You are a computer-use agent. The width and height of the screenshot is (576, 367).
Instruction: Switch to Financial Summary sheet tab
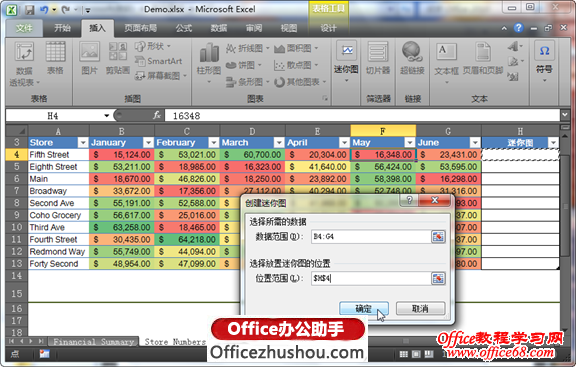coord(93,342)
